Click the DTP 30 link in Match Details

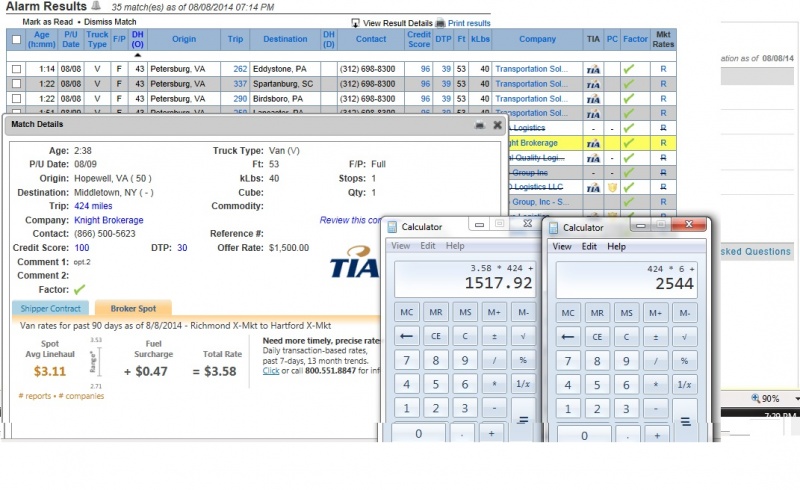coord(182,248)
